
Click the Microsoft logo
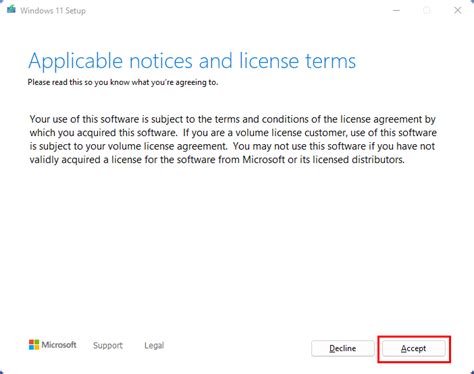tap(53, 345)
